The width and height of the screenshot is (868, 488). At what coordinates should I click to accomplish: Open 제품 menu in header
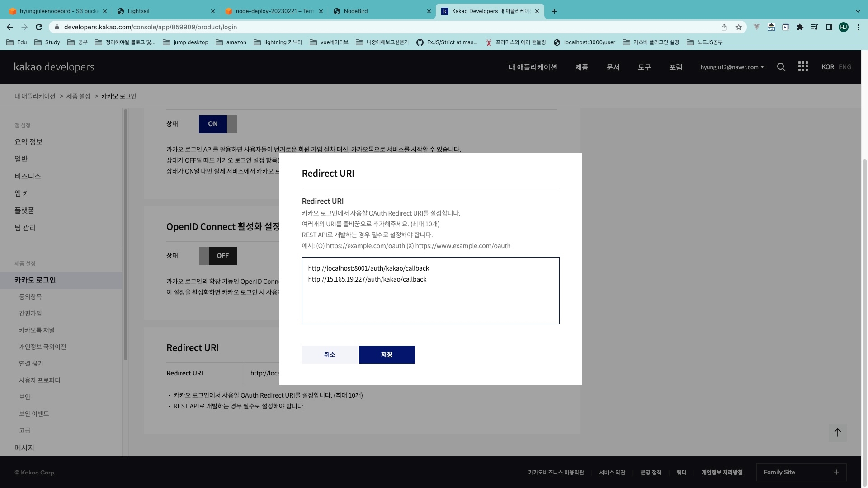[581, 67]
